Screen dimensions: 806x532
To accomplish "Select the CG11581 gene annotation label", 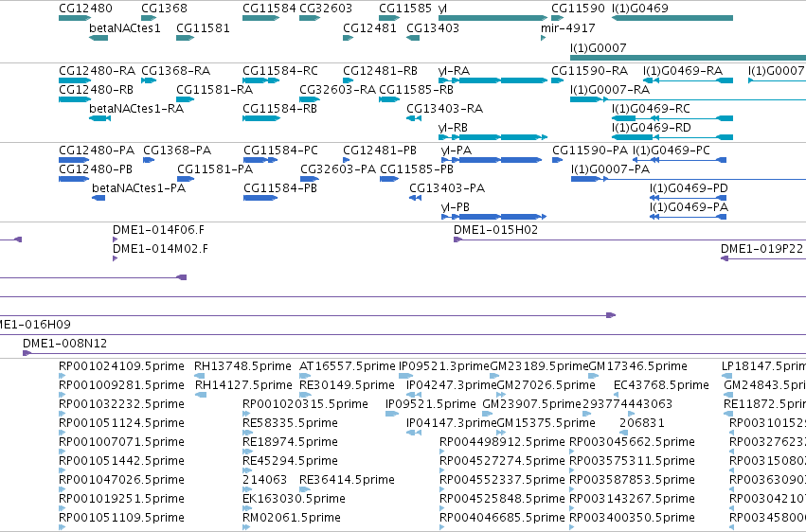I will tap(203, 27).
